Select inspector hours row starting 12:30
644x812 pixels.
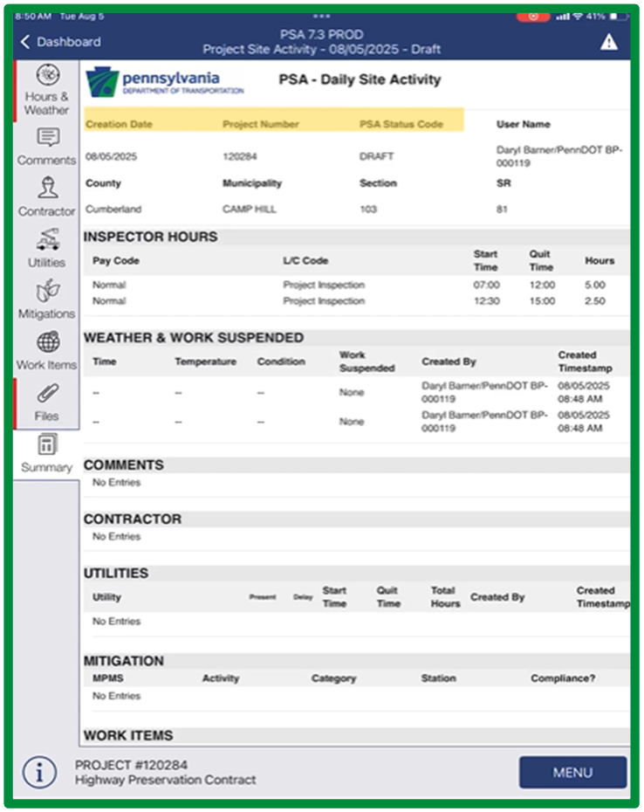tap(357, 301)
